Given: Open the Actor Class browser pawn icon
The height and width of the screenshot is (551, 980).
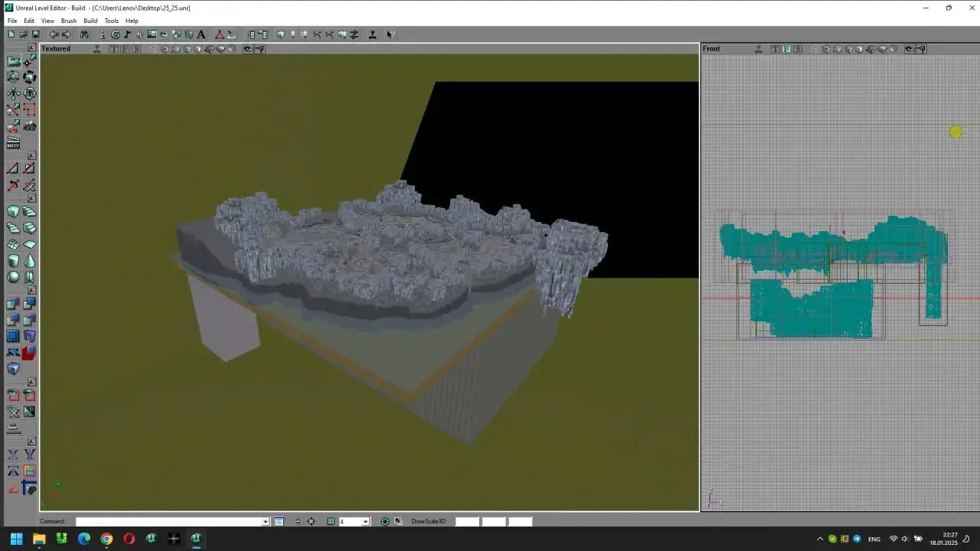Looking at the screenshot, I should (x=102, y=34).
